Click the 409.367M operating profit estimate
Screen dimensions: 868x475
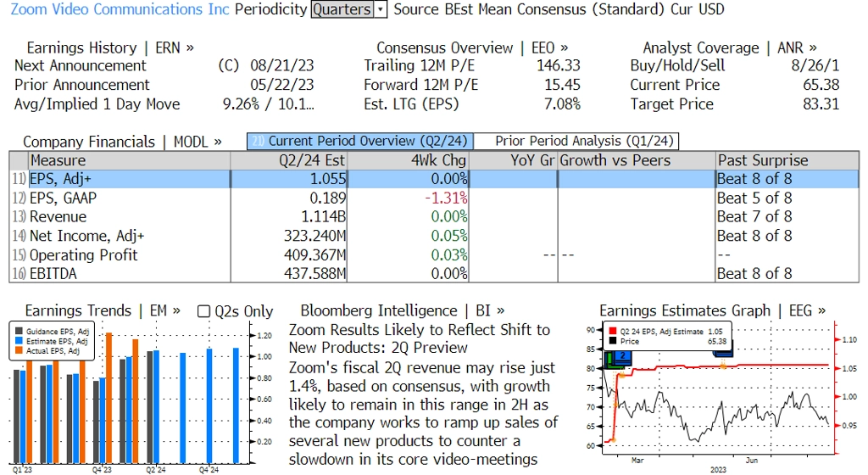pos(314,254)
